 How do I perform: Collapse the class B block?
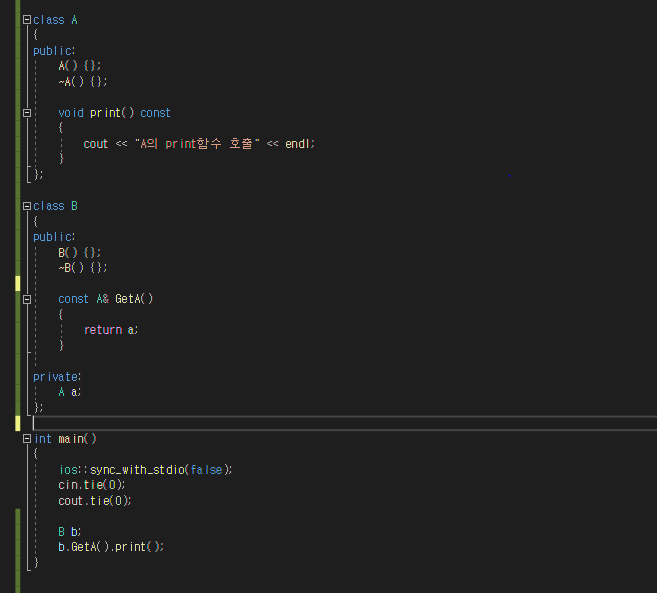click(x=27, y=206)
